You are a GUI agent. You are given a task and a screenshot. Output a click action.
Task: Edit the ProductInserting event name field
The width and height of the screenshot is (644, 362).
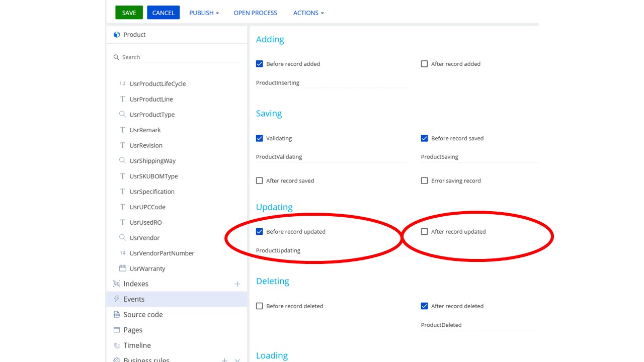coord(331,83)
